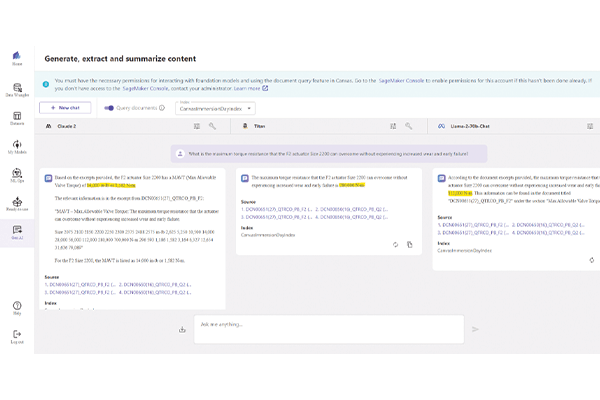Image resolution: width=600 pixels, height=400 pixels.
Task: Copy the Titan response
Action: tap(409, 245)
